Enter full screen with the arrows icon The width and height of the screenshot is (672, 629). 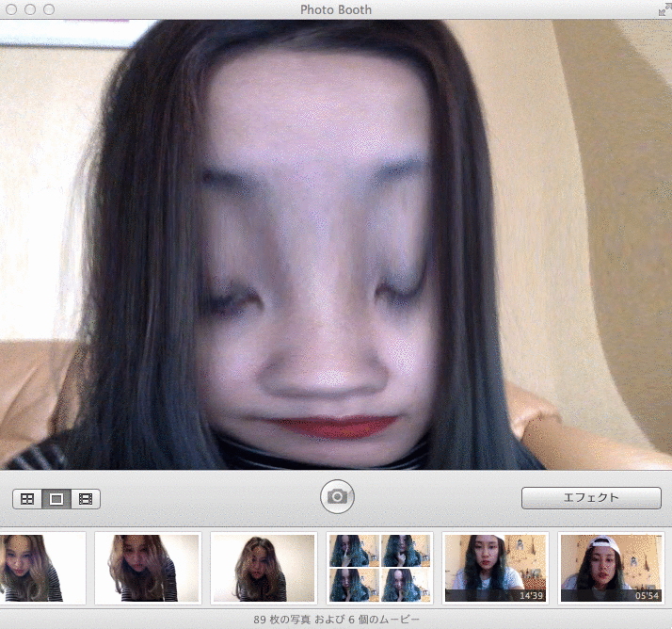pos(664,9)
